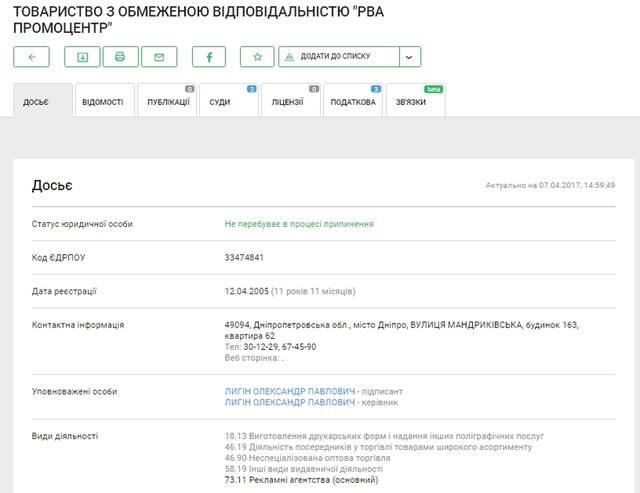Click the ЄДРПОУ code 33474841
This screenshot has width=640, height=493.
pyautogui.click(x=244, y=257)
